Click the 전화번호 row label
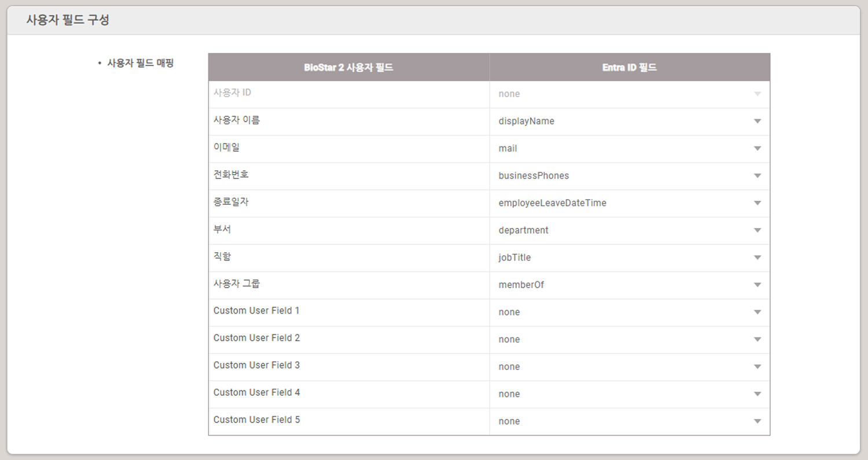Viewport: 868px width, 460px height. (231, 175)
